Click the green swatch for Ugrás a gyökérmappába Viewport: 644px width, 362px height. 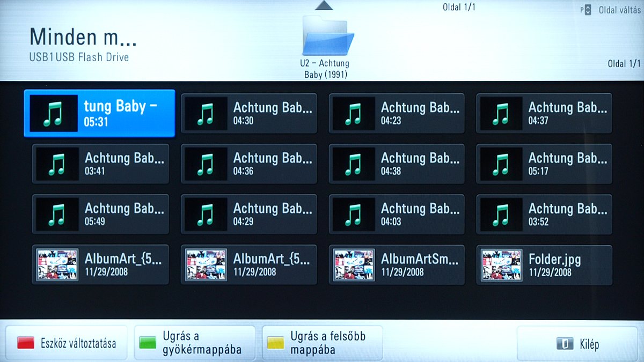point(147,343)
